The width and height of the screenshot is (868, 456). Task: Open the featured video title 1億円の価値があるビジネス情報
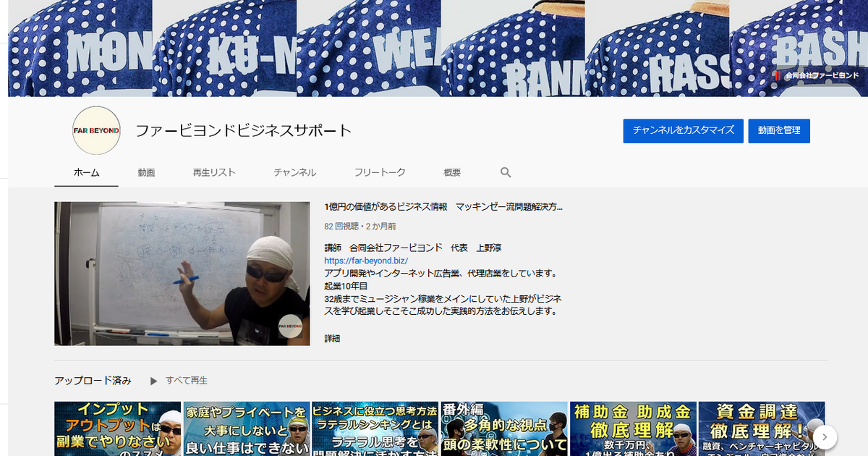(x=443, y=208)
